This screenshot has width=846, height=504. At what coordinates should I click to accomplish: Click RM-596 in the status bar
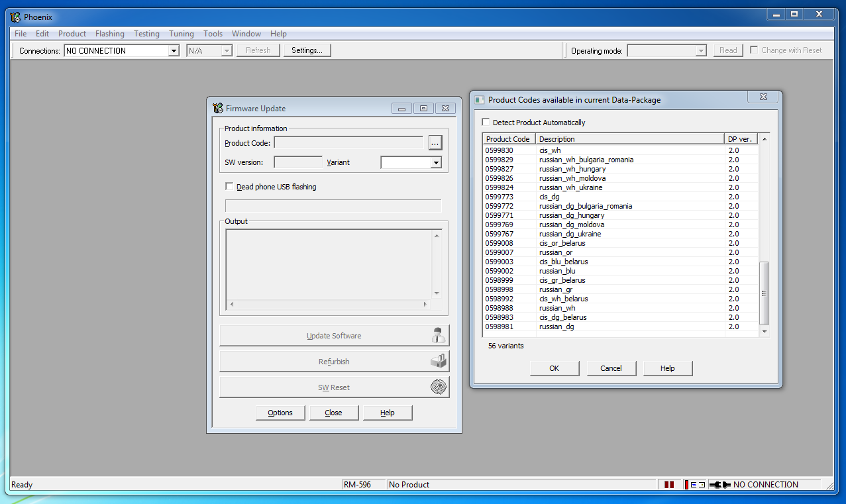pyautogui.click(x=364, y=485)
